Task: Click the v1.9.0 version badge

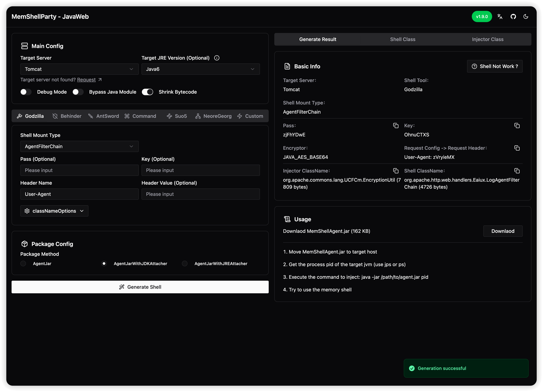Action: [x=482, y=16]
